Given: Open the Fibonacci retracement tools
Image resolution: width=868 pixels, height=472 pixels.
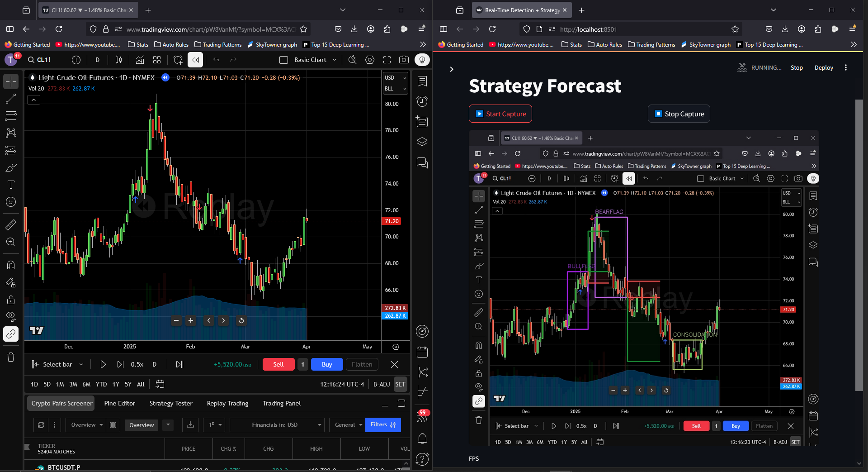Looking at the screenshot, I should 11,116.
